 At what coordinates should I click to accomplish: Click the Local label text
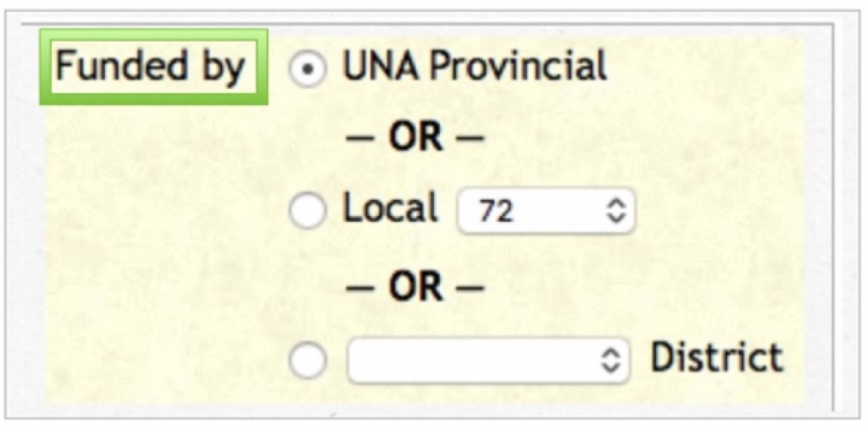tap(390, 208)
